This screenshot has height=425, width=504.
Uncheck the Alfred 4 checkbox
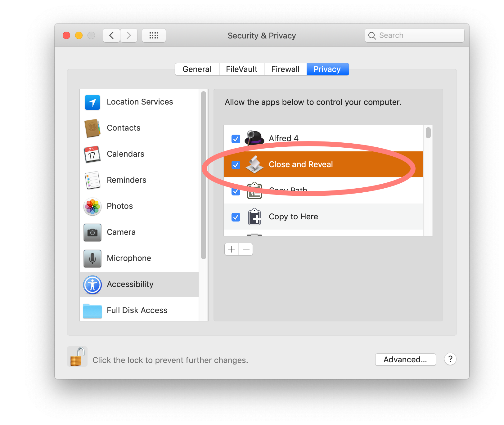coord(236,139)
